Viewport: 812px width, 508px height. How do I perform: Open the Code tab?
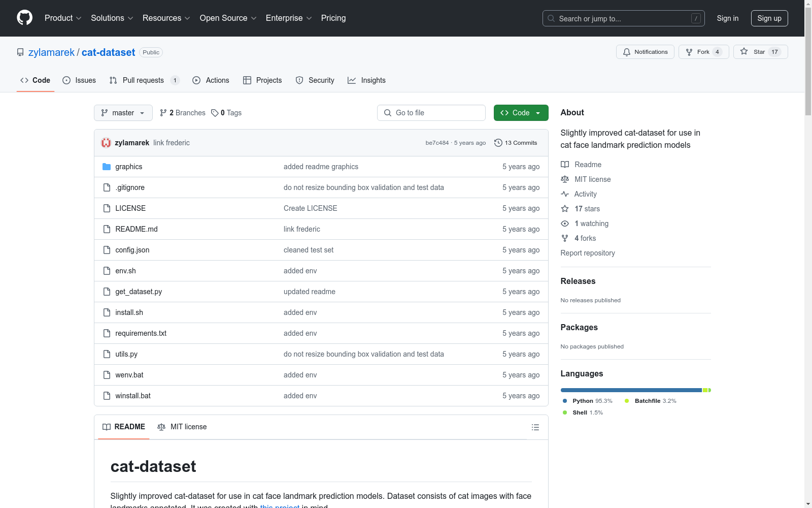pyautogui.click(x=36, y=80)
